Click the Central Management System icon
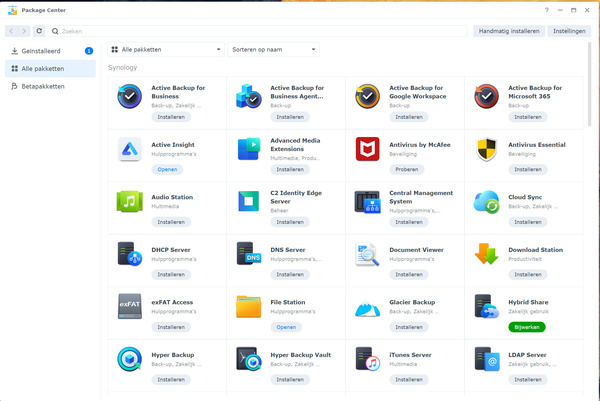 click(367, 202)
